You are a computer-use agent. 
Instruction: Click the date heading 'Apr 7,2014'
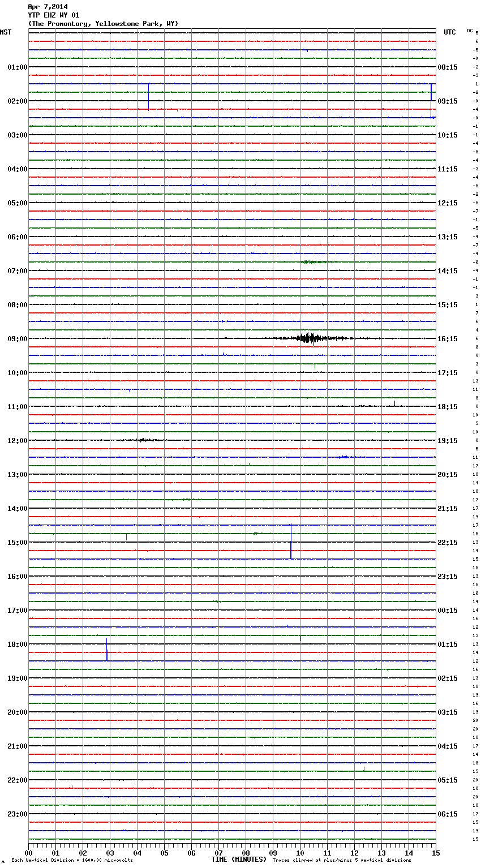coord(48,7)
